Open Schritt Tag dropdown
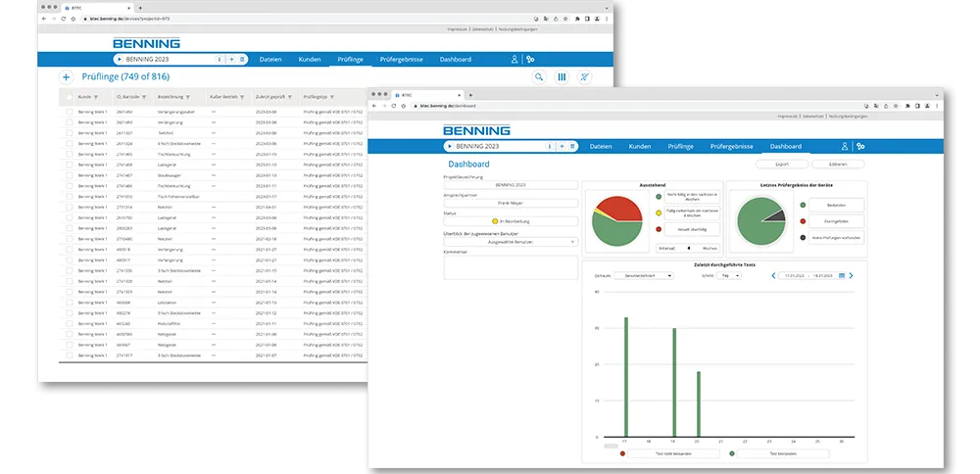The height and width of the screenshot is (474, 980). click(x=729, y=275)
